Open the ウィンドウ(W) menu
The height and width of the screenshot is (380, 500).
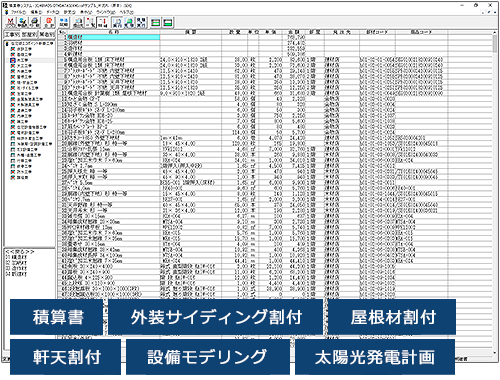[106, 12]
